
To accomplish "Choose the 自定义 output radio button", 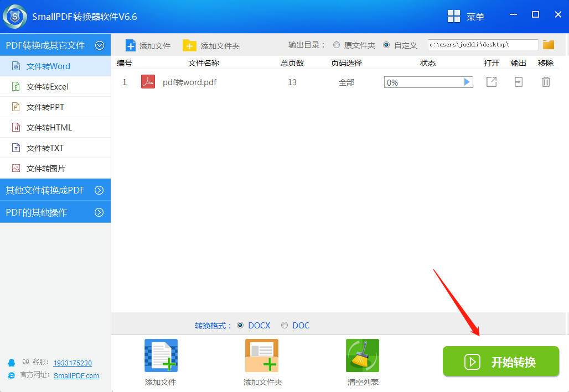I will tap(386, 45).
